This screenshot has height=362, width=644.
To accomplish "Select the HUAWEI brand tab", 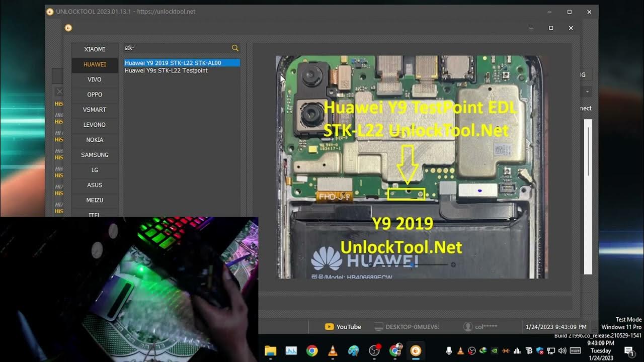I will 95,64.
